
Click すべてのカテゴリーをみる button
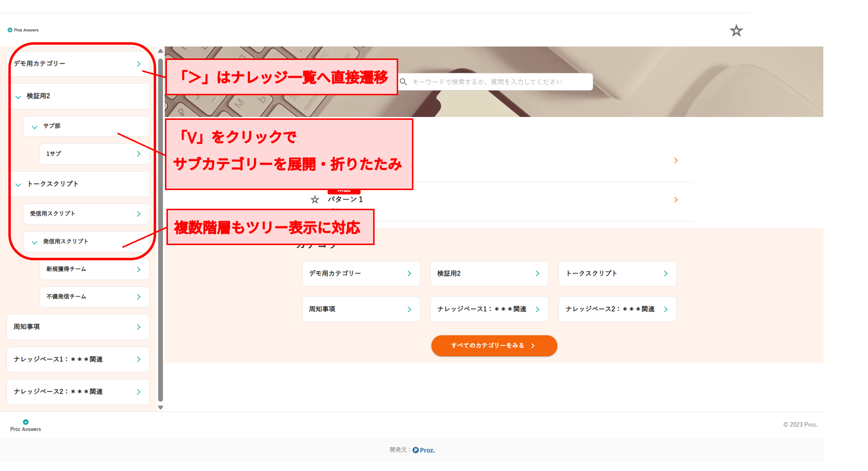[494, 346]
